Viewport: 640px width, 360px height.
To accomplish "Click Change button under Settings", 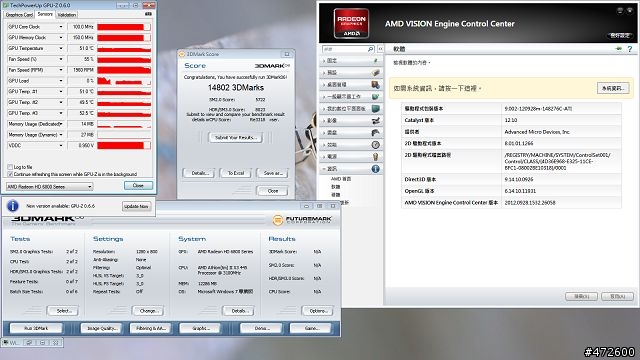I will [148, 311].
